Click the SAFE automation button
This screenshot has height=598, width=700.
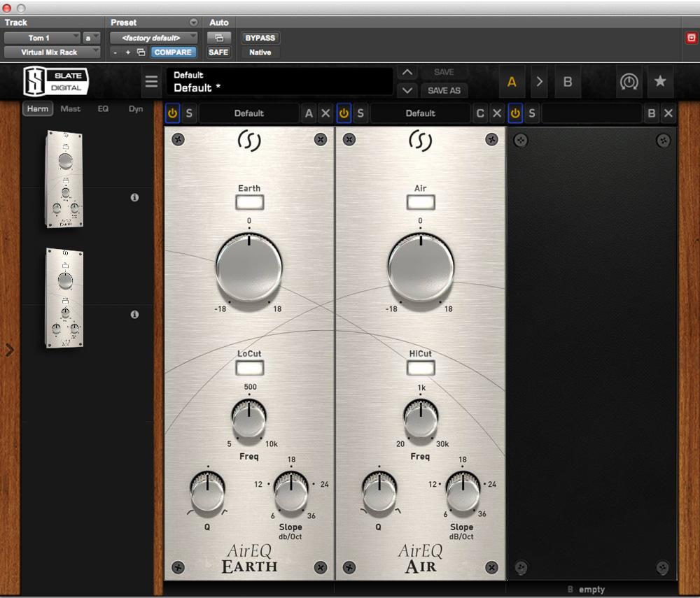(218, 52)
